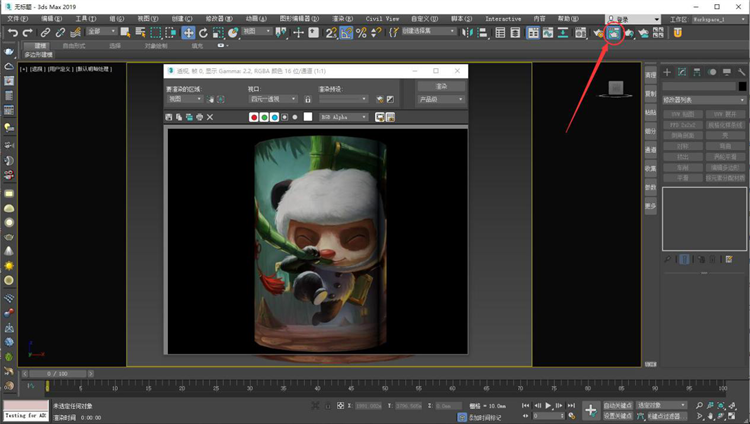Click the 渲染 button in render window
750x424 pixels.
tap(441, 86)
